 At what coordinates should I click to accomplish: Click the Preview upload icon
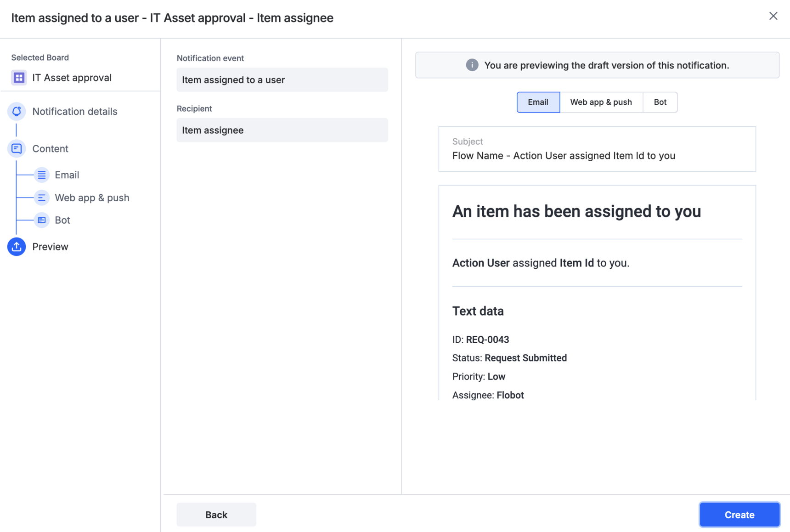tap(17, 247)
